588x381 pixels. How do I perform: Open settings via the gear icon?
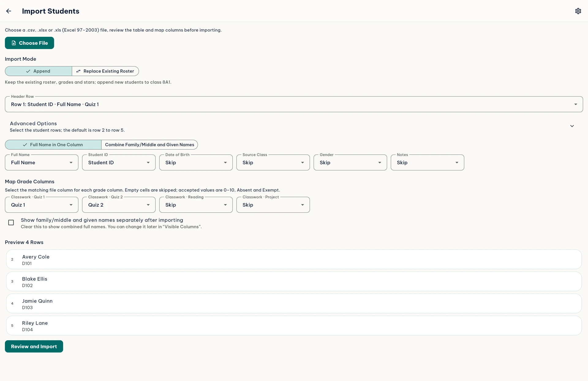pyautogui.click(x=578, y=11)
